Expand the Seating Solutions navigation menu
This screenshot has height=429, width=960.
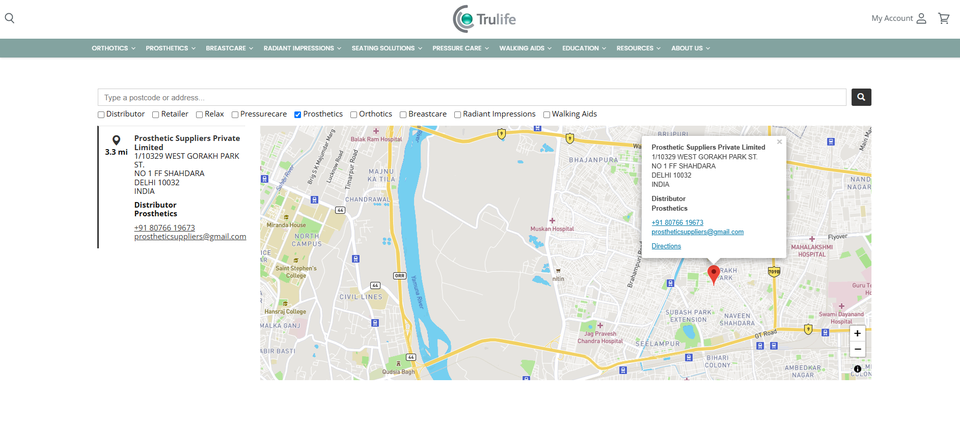coord(387,48)
